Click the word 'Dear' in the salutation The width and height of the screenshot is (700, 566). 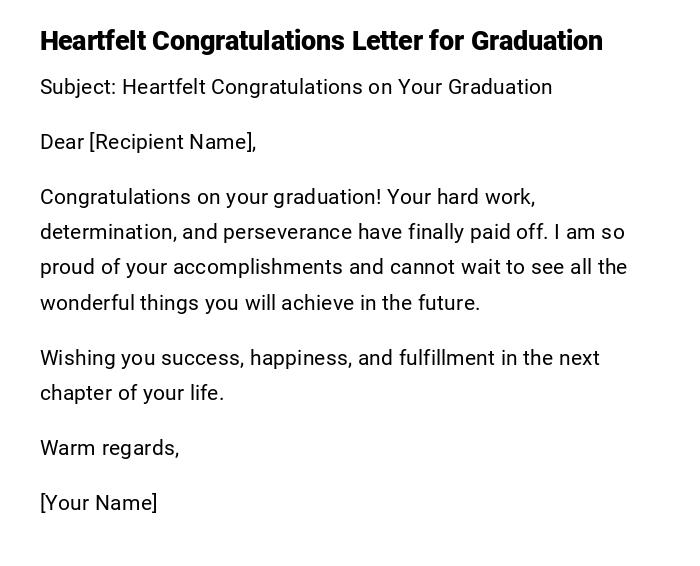pos(61,142)
